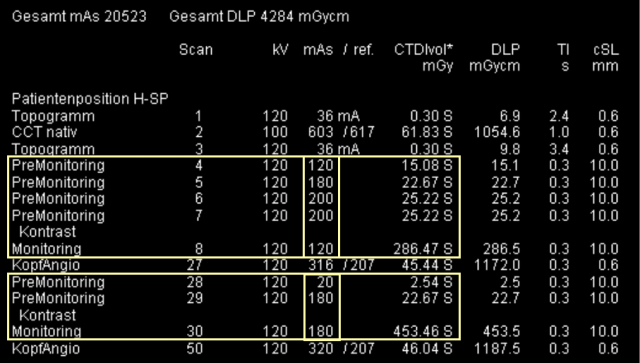
Task: Select CTDIvol value '15.08 S'
Action: 427,165
